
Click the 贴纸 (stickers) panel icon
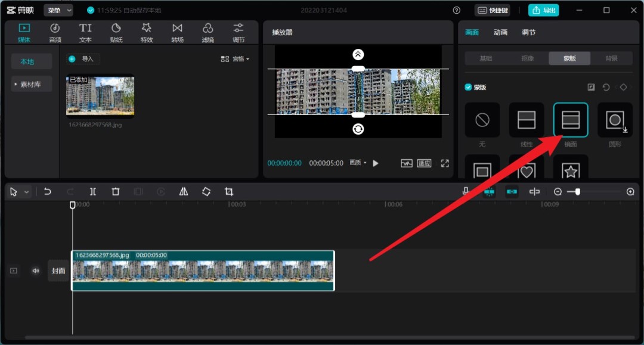(116, 31)
